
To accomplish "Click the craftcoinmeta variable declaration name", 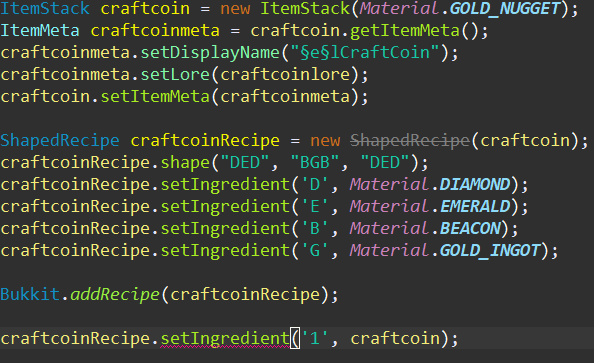I will click(x=155, y=31).
